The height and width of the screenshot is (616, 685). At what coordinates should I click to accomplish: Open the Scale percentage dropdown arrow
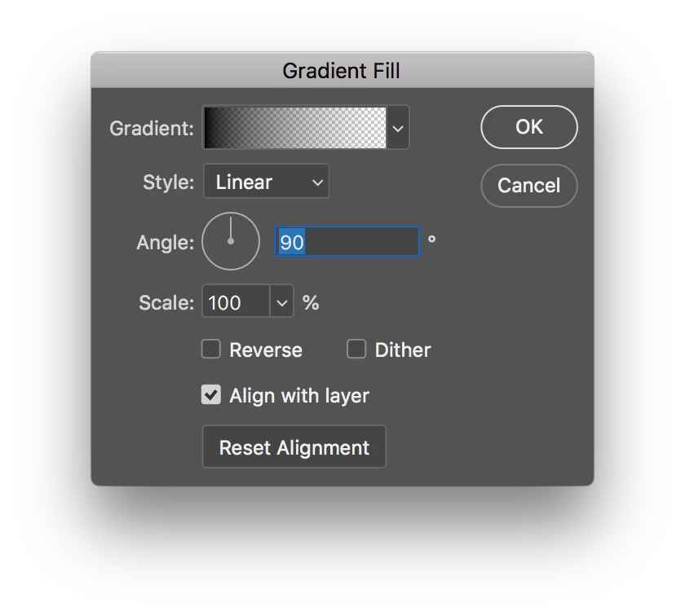[281, 303]
